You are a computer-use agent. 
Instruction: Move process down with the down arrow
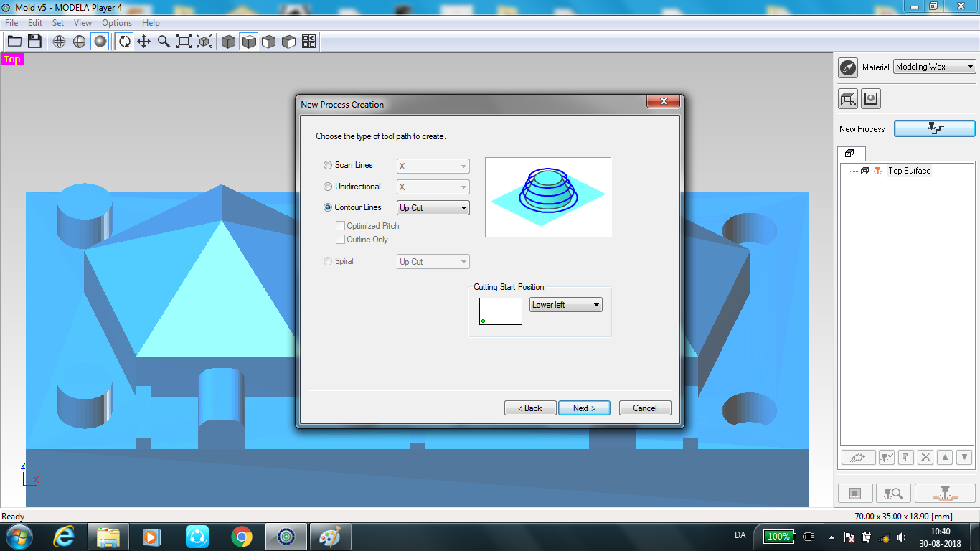[964, 457]
